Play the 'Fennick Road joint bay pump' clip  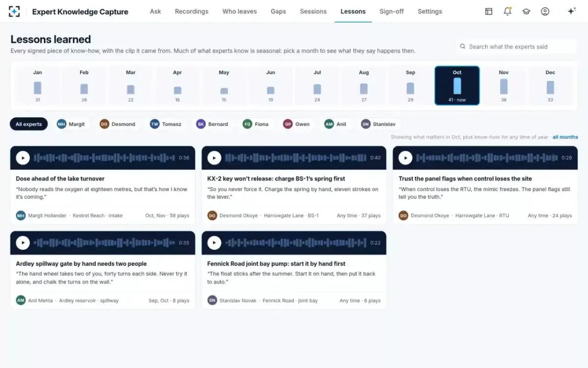click(214, 243)
